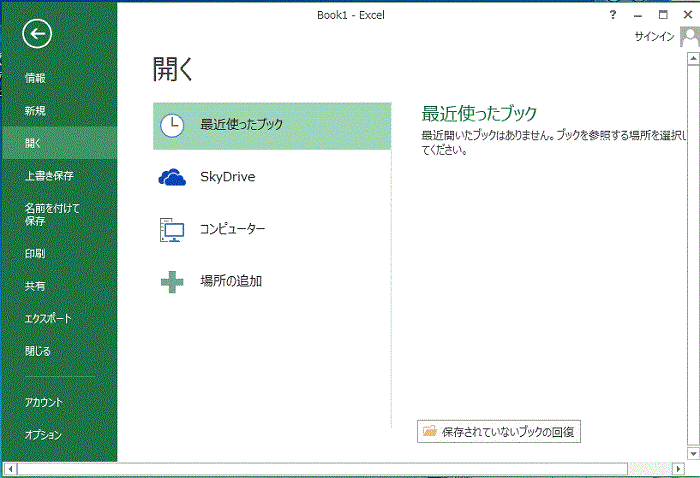Click the 最近使ったブック green heading
The image size is (700, 478).
(479, 113)
